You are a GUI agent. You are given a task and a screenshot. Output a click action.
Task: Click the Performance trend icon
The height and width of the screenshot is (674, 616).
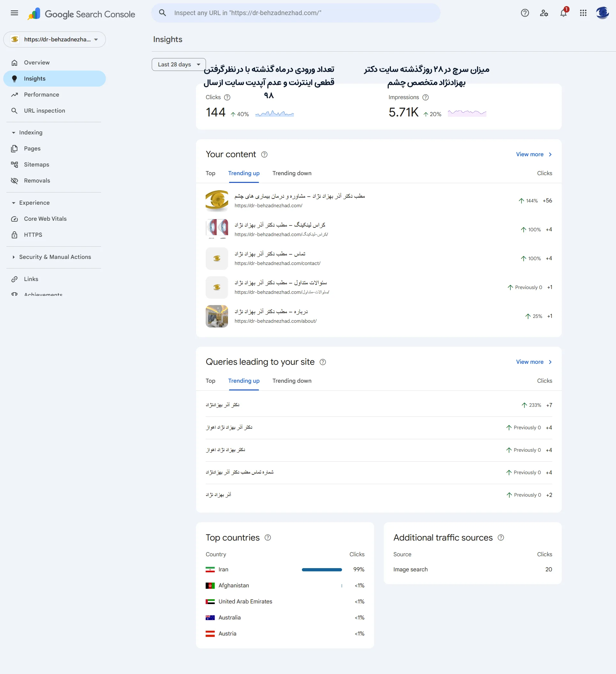14,95
